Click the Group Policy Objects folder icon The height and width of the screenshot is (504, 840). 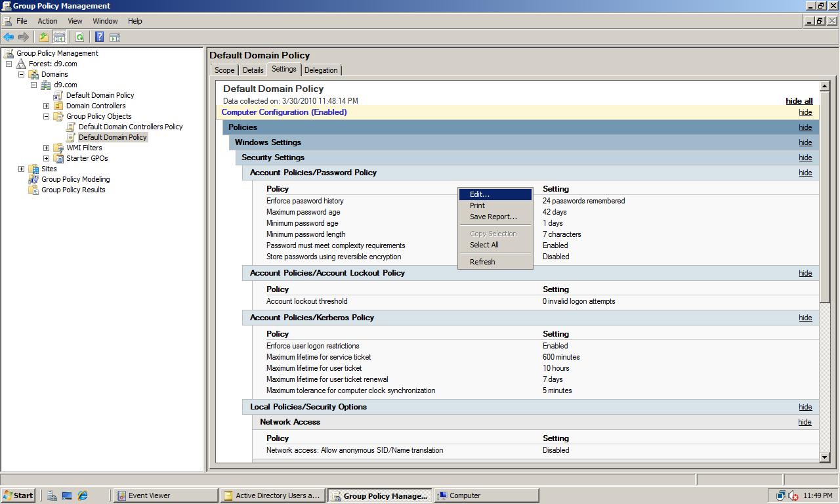pyautogui.click(x=58, y=116)
